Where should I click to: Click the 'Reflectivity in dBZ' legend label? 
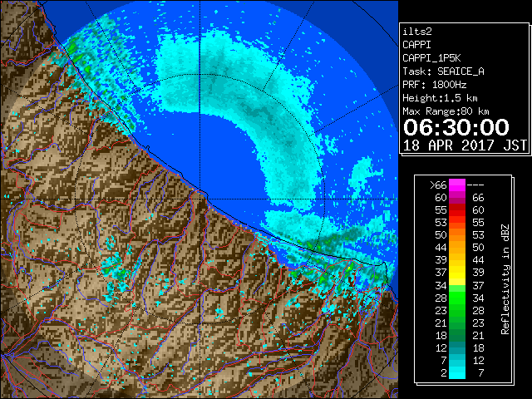pos(505,279)
